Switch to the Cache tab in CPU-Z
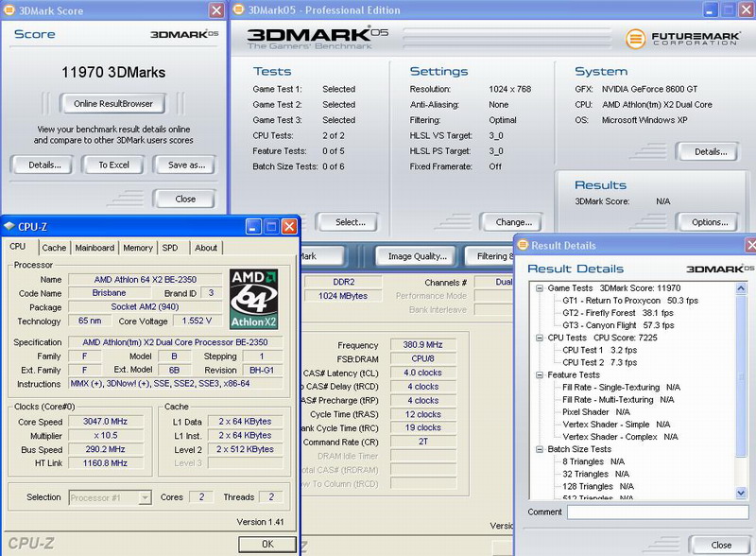The height and width of the screenshot is (556, 756). pos(54,248)
